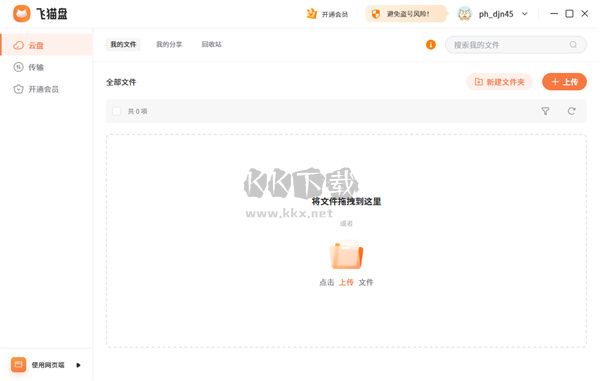
Task: Click the 全部文件 breadcrumb text
Action: pyautogui.click(x=121, y=82)
